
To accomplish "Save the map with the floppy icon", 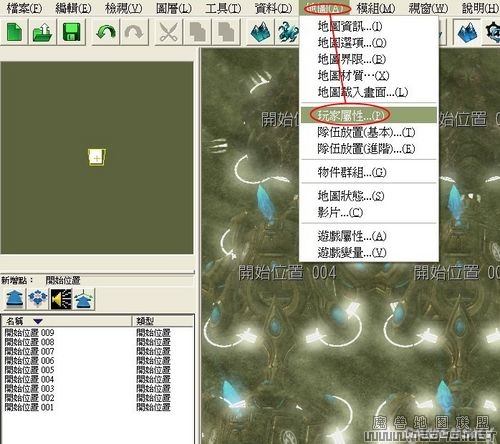I will pos(71,32).
